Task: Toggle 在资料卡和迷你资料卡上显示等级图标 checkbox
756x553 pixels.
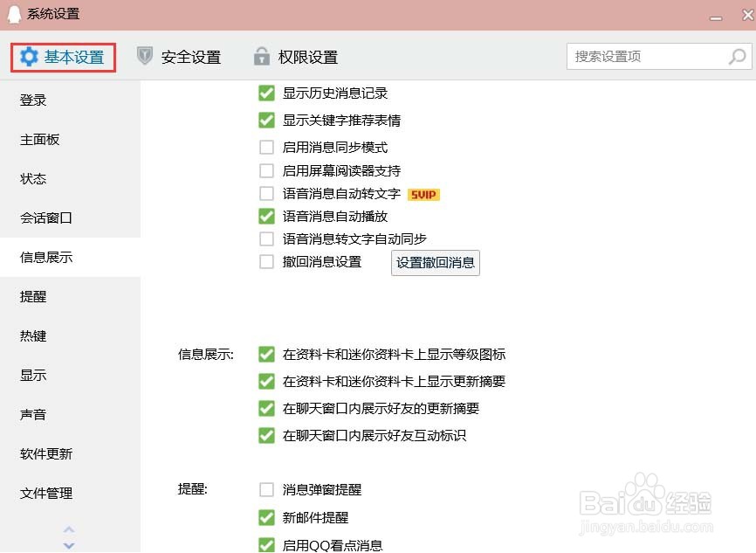Action: tap(266, 354)
